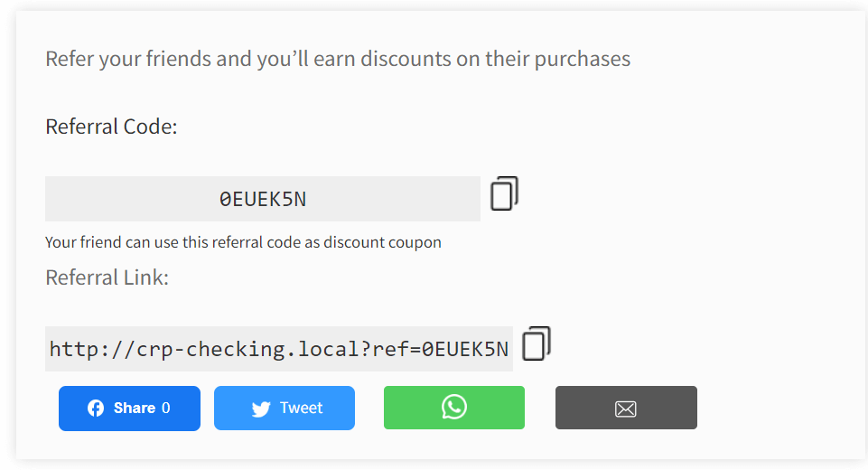
Task: Click the ref=0EUEK5N part of the link
Action: point(440,349)
